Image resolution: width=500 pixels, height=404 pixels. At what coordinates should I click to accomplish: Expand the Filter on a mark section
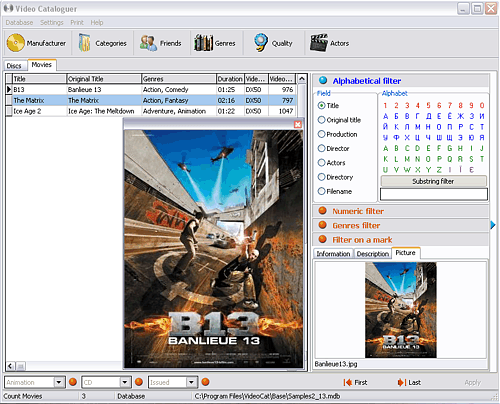coord(401,239)
